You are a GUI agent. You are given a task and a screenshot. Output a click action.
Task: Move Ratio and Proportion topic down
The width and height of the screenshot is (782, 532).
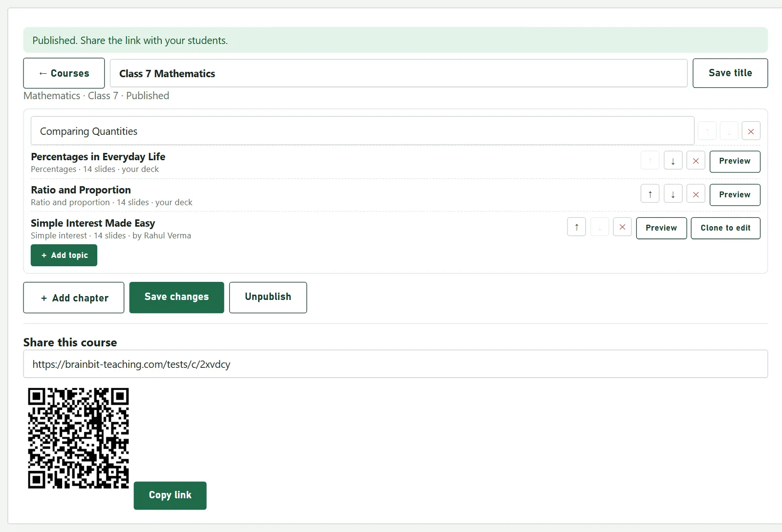pyautogui.click(x=673, y=194)
